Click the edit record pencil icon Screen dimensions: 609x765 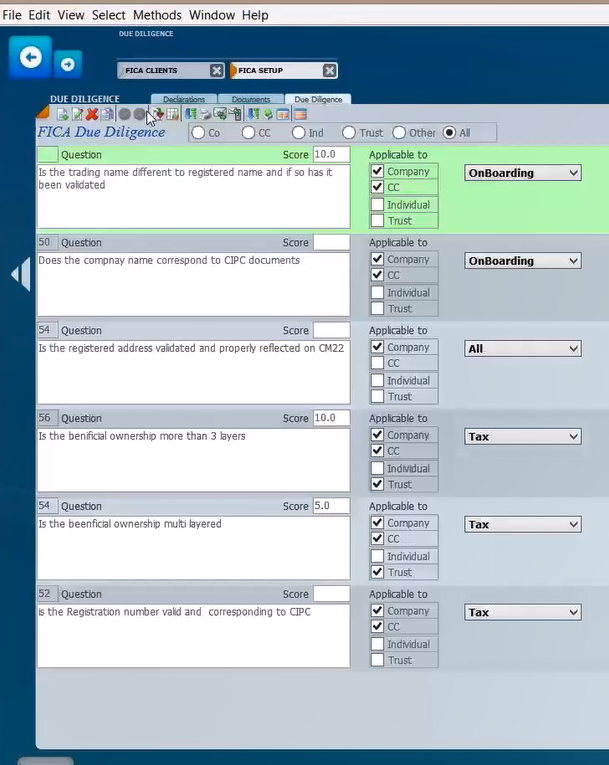pos(77,115)
